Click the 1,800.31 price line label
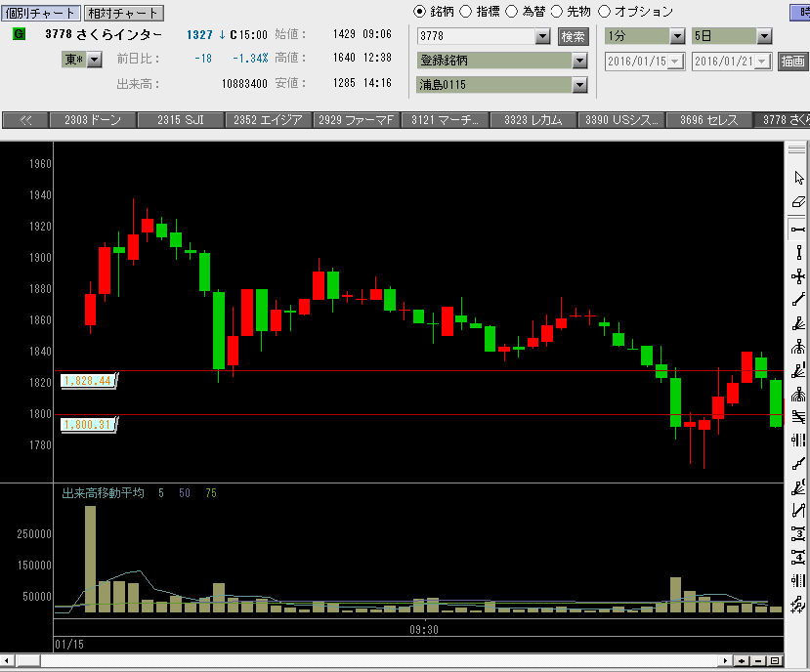The height and width of the screenshot is (672, 810). [x=88, y=425]
